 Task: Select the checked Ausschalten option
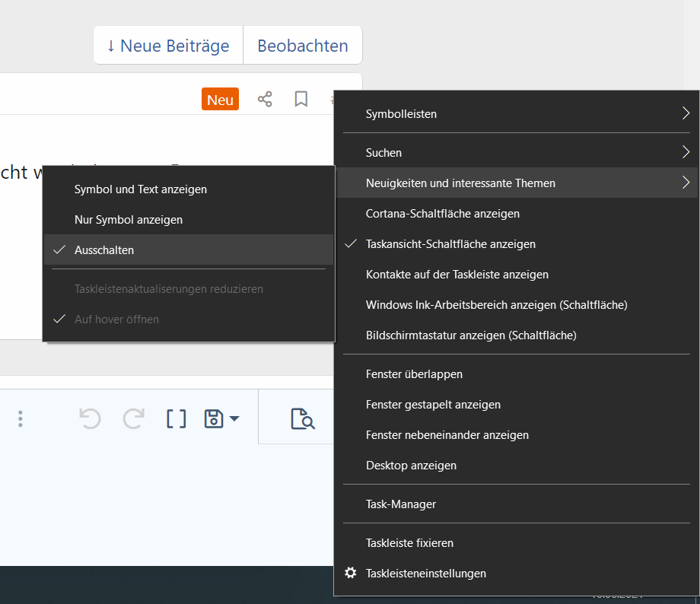point(104,250)
